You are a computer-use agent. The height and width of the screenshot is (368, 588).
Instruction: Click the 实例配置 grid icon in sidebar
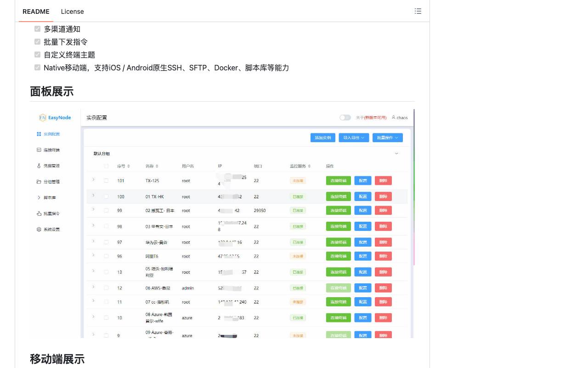[39, 134]
